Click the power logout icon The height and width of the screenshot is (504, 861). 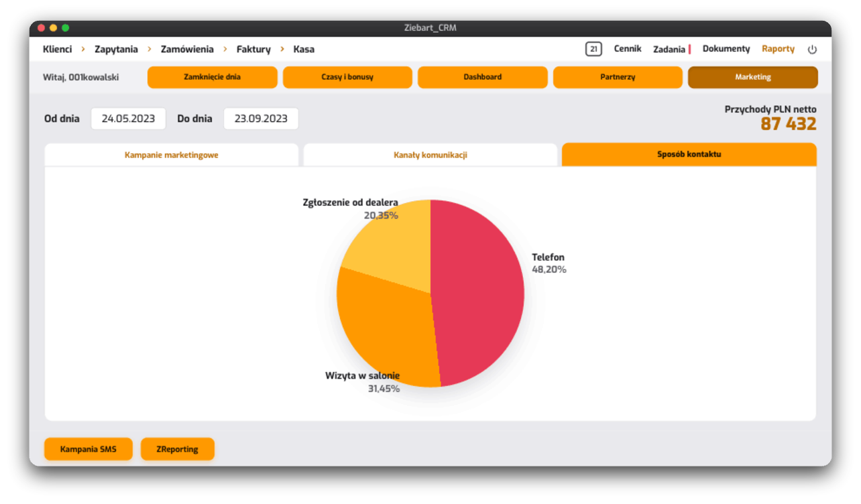click(x=812, y=50)
